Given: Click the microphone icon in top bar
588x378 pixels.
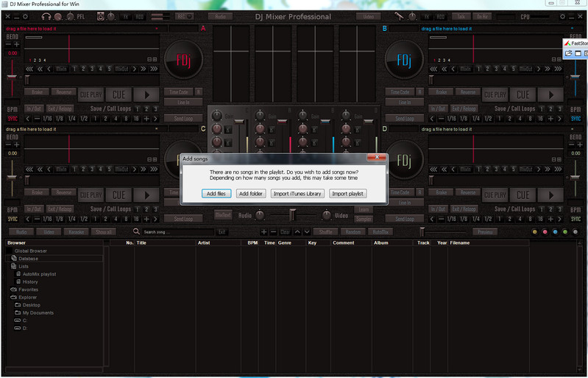Looking at the screenshot, I should coord(398,16).
